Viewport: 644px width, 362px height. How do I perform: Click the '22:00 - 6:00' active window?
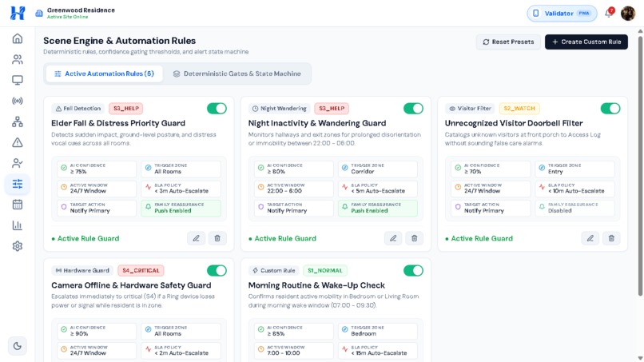click(284, 191)
